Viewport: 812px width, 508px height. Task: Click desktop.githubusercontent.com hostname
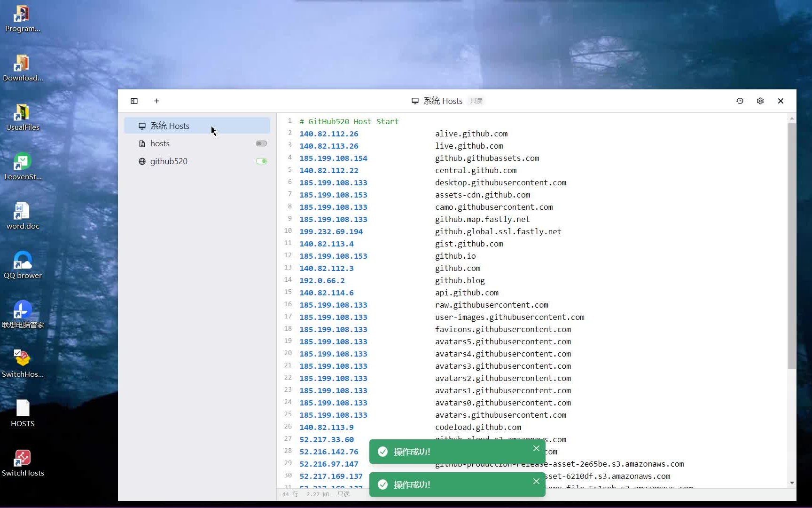click(x=500, y=183)
